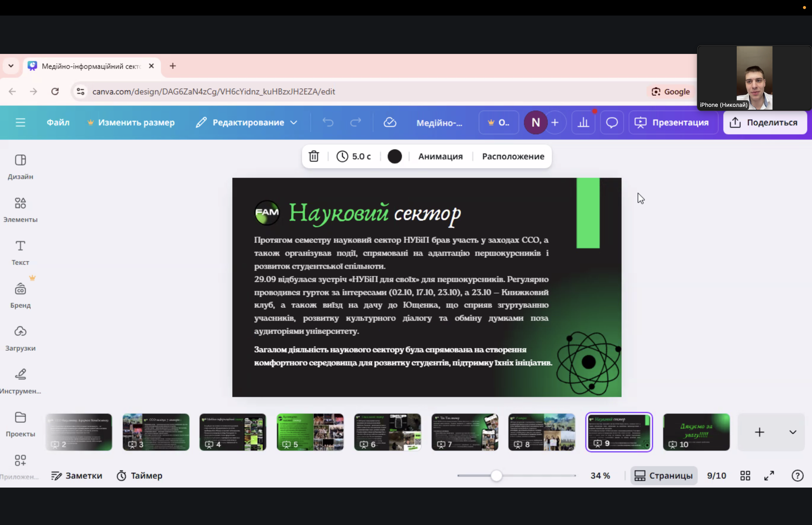The height and width of the screenshot is (525, 812).
Task: Open the Анимация tab in toolbar
Action: click(440, 157)
